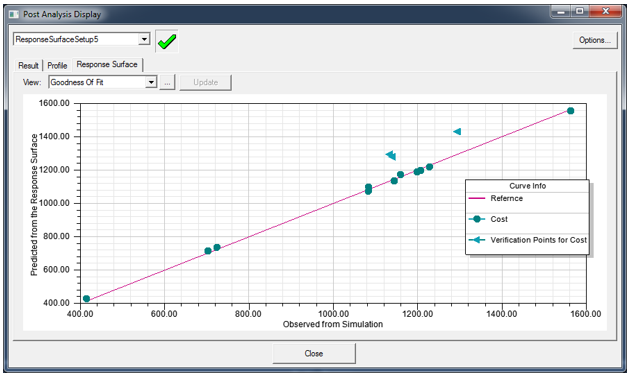Switch to the Profile tab
Image resolution: width=630 pixels, height=375 pixels.
click(57, 66)
